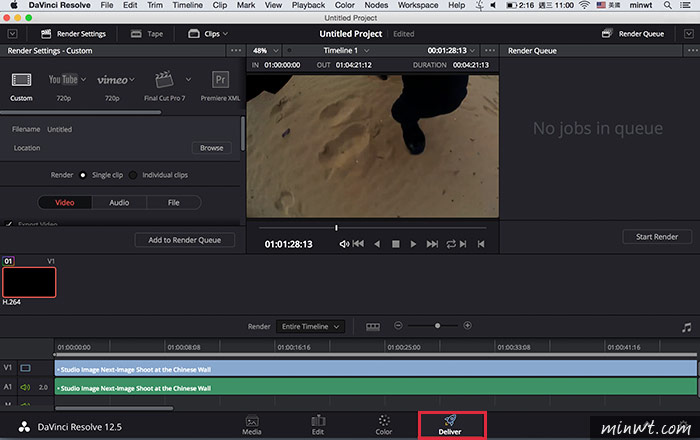This screenshot has height=440, width=700.
Task: Click the Browse button for location
Action: tap(212, 148)
